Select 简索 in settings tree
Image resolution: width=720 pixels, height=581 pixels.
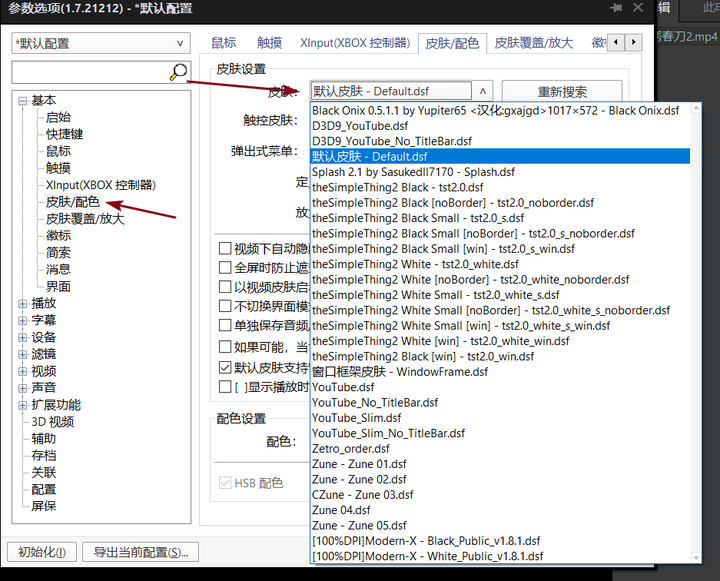(x=58, y=253)
